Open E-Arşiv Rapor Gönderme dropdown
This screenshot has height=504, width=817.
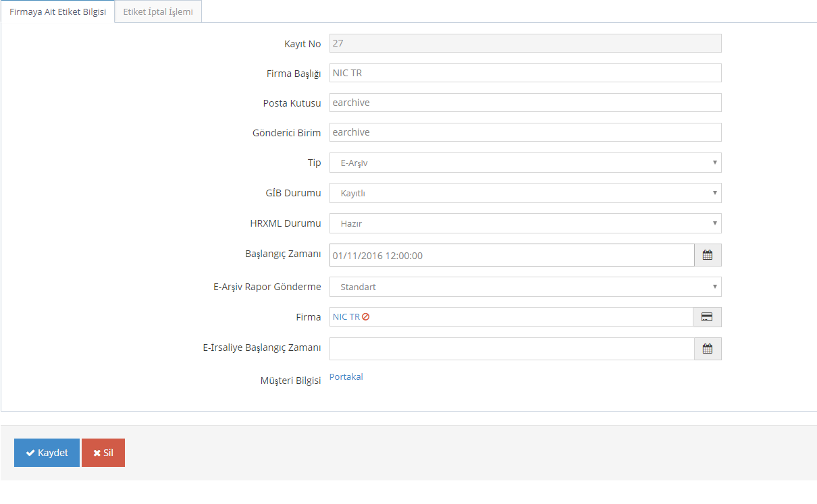[525, 287]
